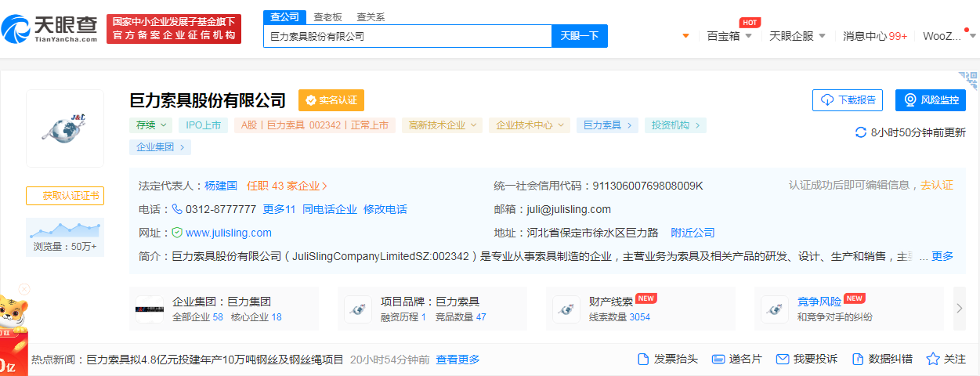Open 消息中心 notifications
The width and height of the screenshot is (980, 376).
875,36
